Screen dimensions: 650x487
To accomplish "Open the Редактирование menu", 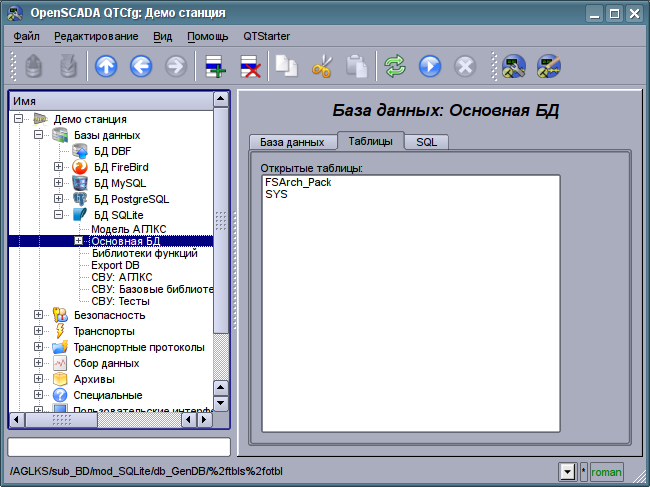I will (x=96, y=36).
